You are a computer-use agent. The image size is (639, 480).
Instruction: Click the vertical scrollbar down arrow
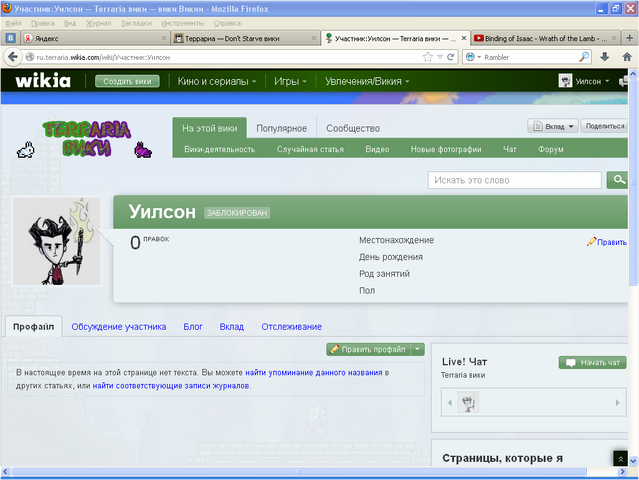633,461
